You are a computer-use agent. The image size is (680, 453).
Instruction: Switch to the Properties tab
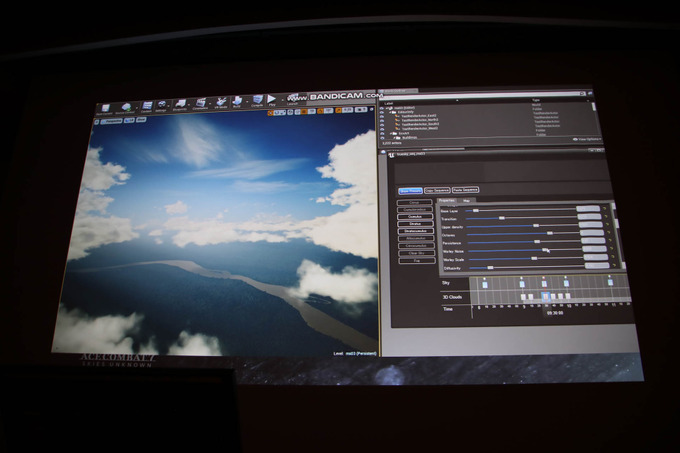(447, 200)
